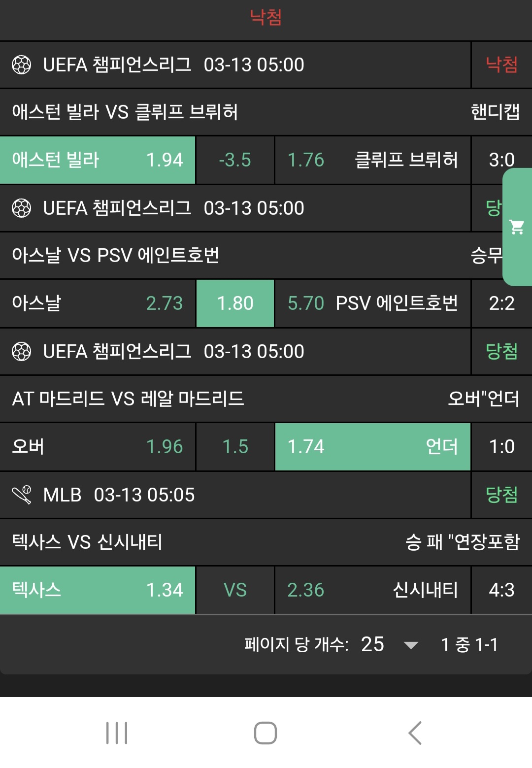Tap 클뤼프 브뤼허 1.76 odds cell
The width and height of the screenshot is (532, 768).
click(x=372, y=160)
